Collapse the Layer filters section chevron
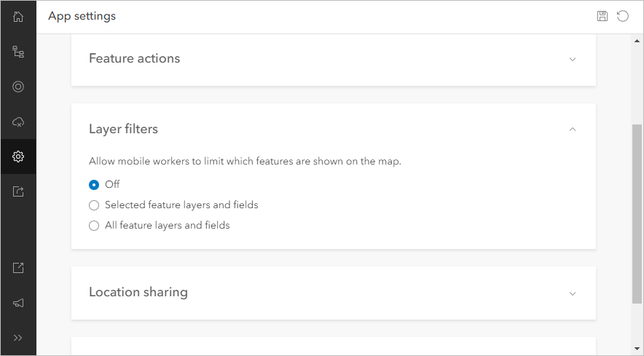 [x=573, y=130]
